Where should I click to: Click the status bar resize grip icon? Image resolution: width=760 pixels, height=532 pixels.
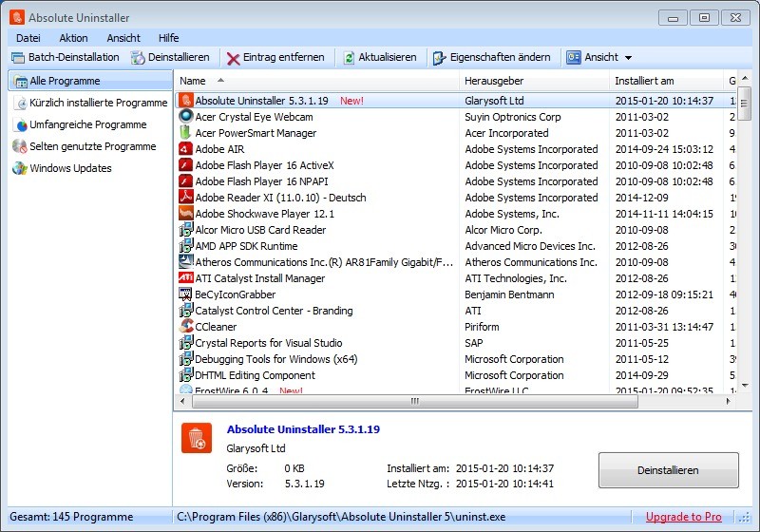click(x=743, y=518)
